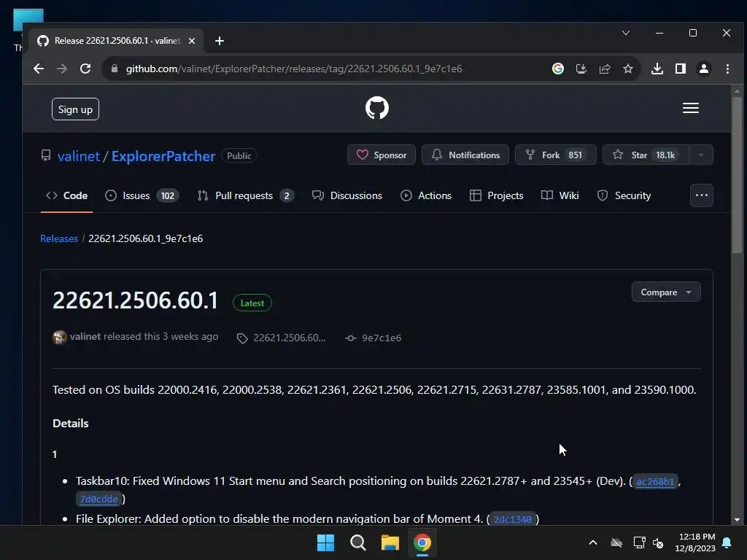
Task: Go back to the previous page
Action: point(39,69)
